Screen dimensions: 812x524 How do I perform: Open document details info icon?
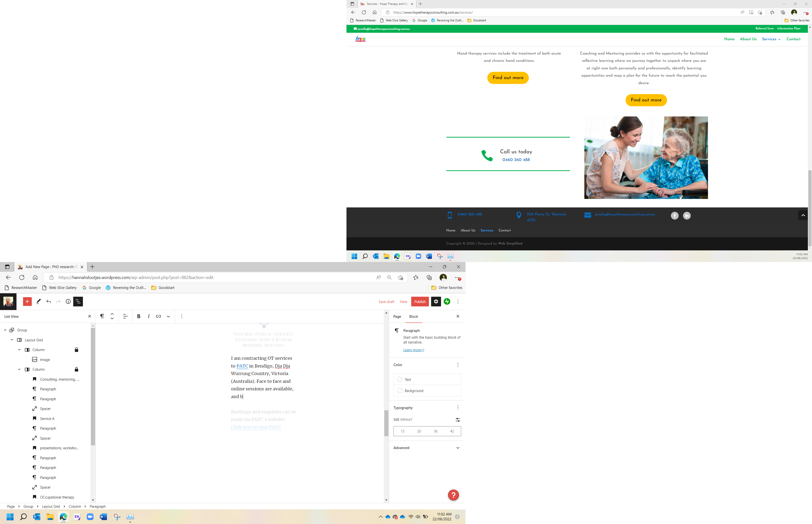click(x=68, y=302)
